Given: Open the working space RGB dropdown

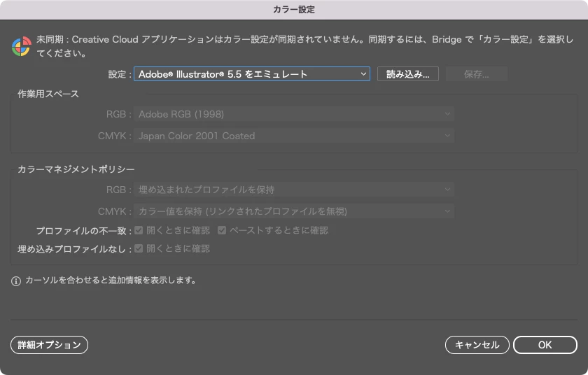Looking at the screenshot, I should [x=294, y=114].
